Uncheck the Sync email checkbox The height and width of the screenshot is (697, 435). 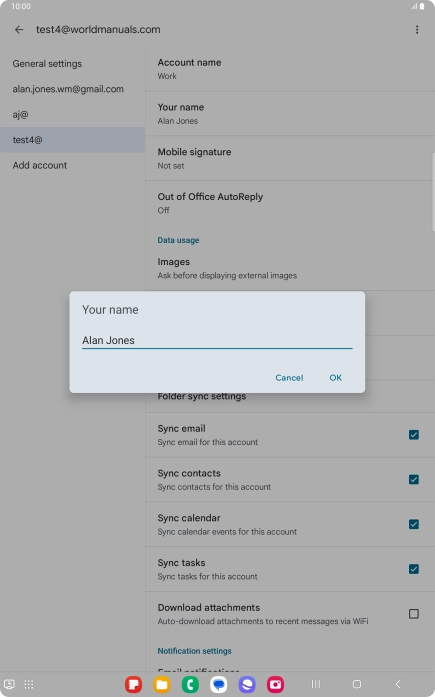click(414, 435)
